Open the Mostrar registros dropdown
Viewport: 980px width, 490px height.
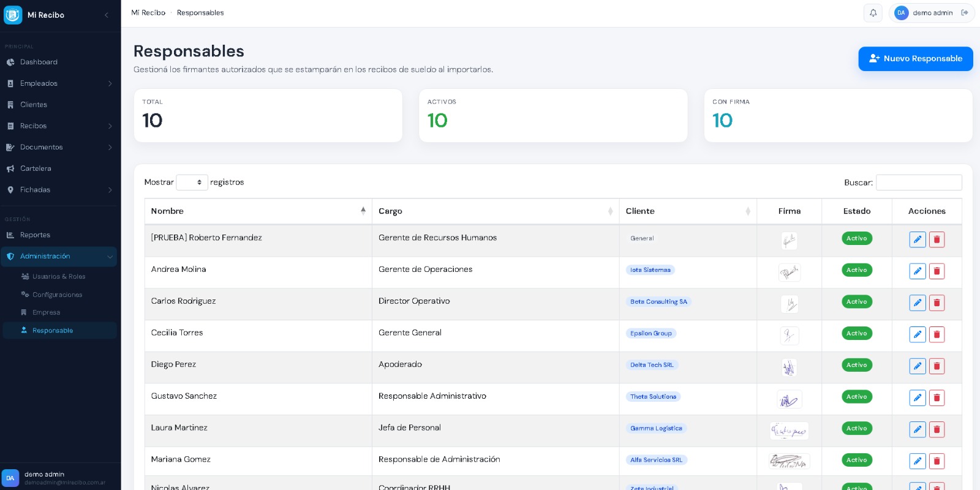[x=192, y=183]
